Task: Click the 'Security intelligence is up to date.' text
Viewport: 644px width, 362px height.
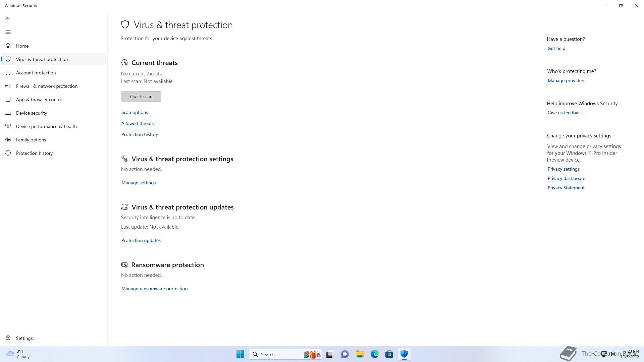Action: 158,218
